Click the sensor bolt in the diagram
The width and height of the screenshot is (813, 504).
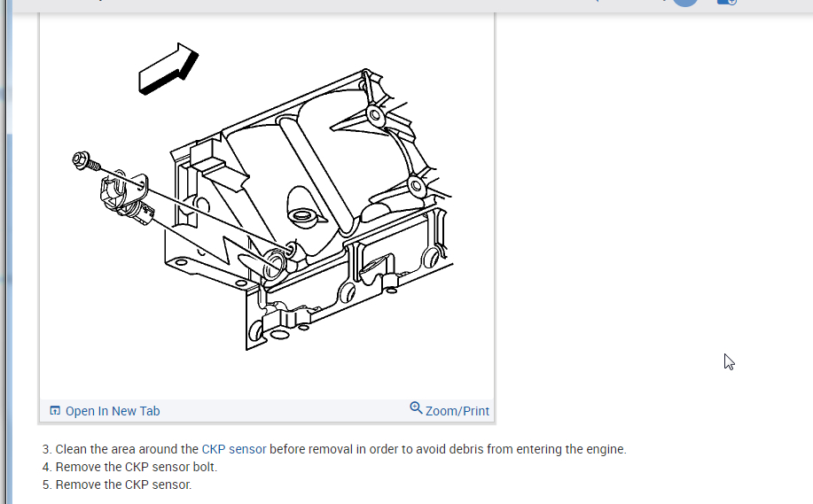[85, 161]
